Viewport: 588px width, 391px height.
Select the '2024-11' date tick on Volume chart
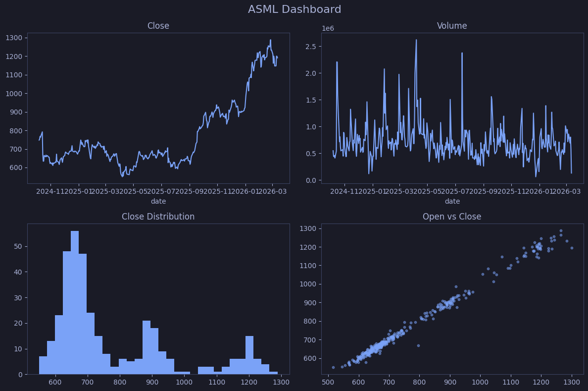click(x=344, y=192)
